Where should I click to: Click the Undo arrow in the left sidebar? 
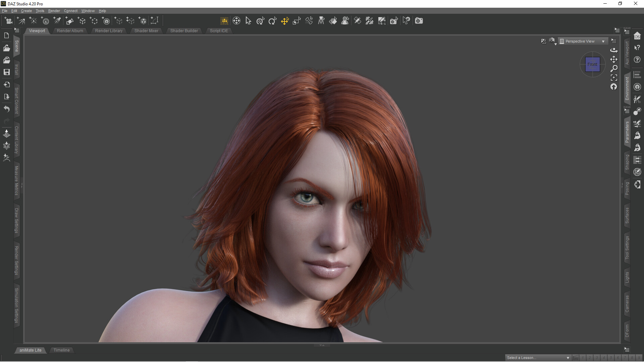coord(6,109)
